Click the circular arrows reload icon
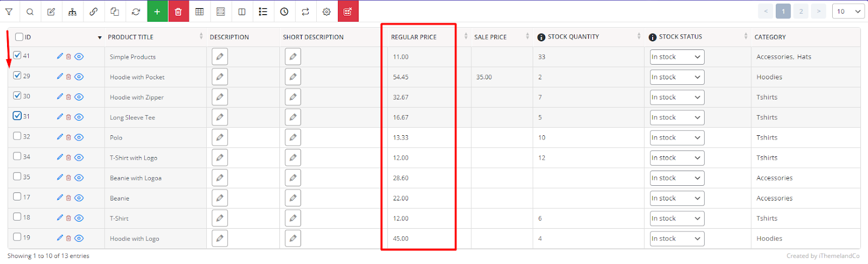 [136, 11]
